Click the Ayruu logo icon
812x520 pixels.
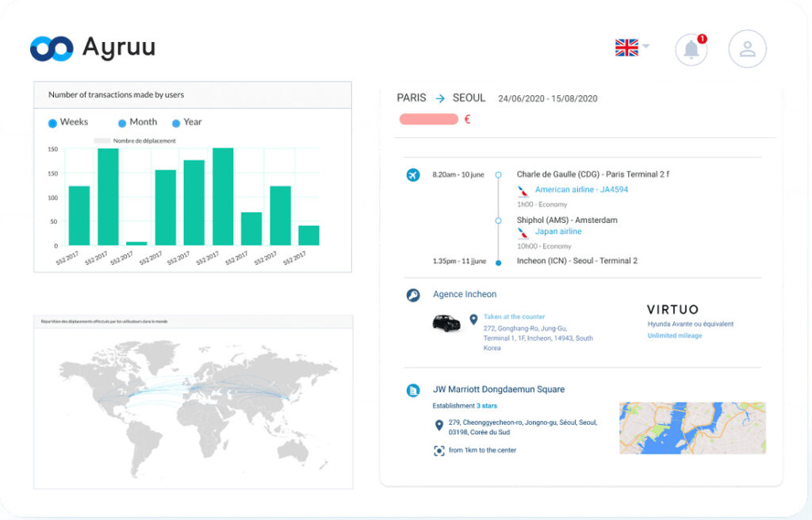52,48
